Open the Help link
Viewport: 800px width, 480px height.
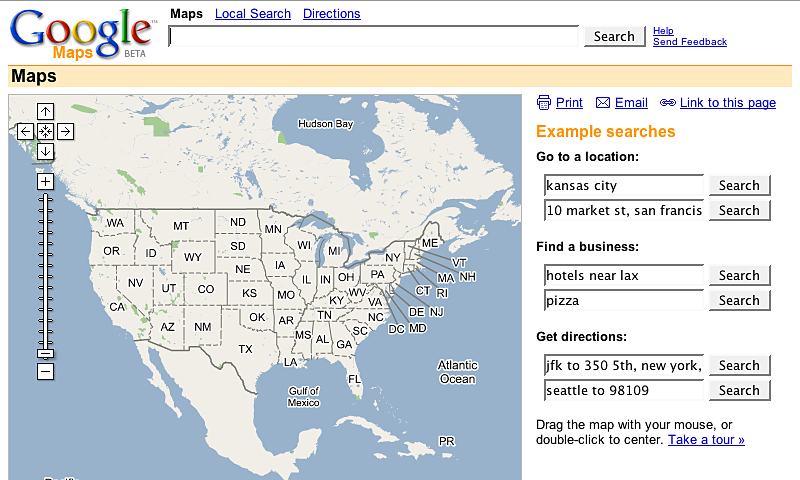tap(663, 31)
